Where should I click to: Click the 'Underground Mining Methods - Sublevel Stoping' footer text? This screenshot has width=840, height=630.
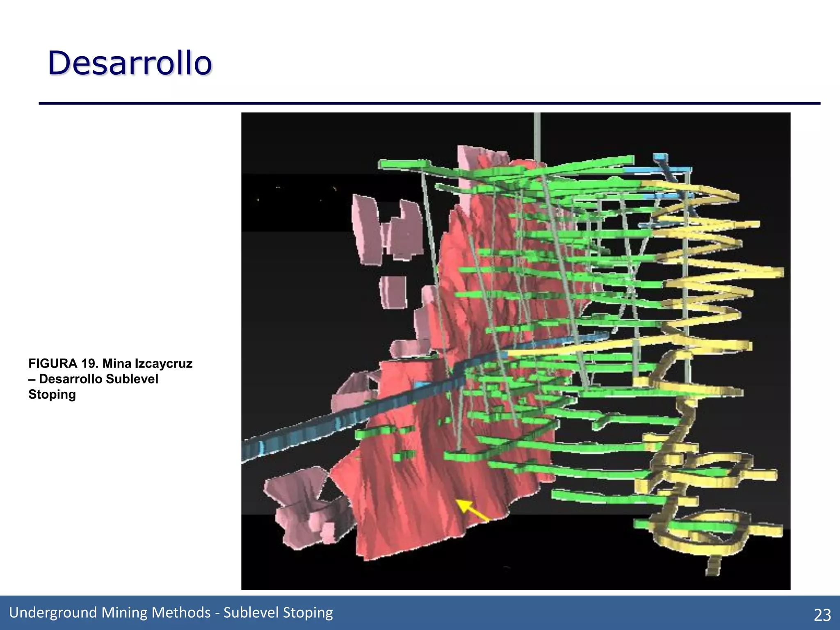click(171, 612)
